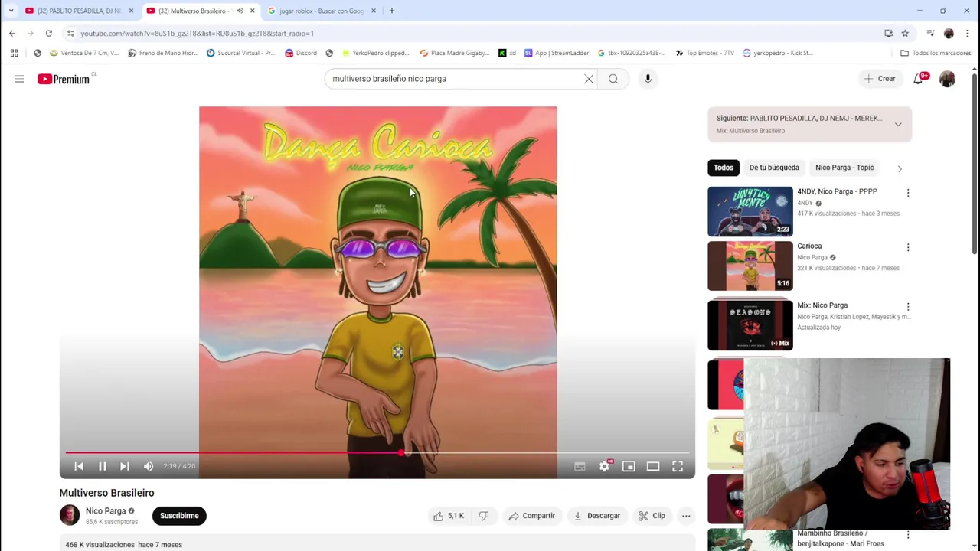
Task: Select the Todos filter chip
Action: pyautogui.click(x=724, y=168)
